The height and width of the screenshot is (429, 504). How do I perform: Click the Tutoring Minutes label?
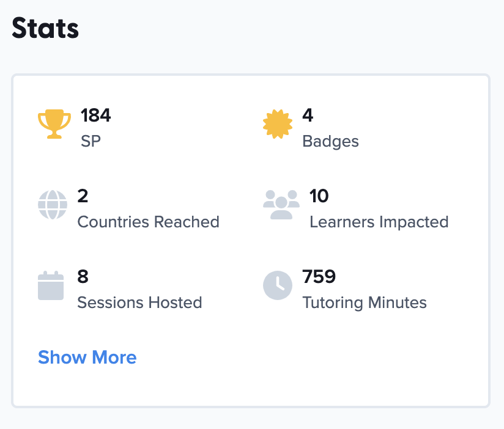click(x=365, y=302)
